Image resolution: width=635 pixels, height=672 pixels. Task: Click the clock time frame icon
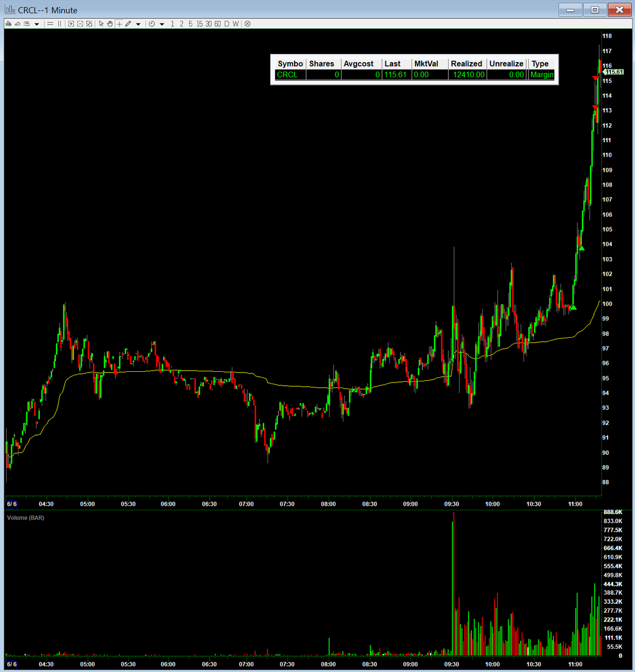(x=152, y=24)
